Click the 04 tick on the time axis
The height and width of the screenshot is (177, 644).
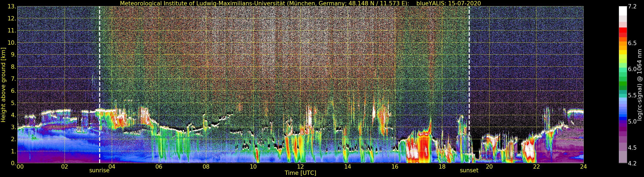(112, 166)
